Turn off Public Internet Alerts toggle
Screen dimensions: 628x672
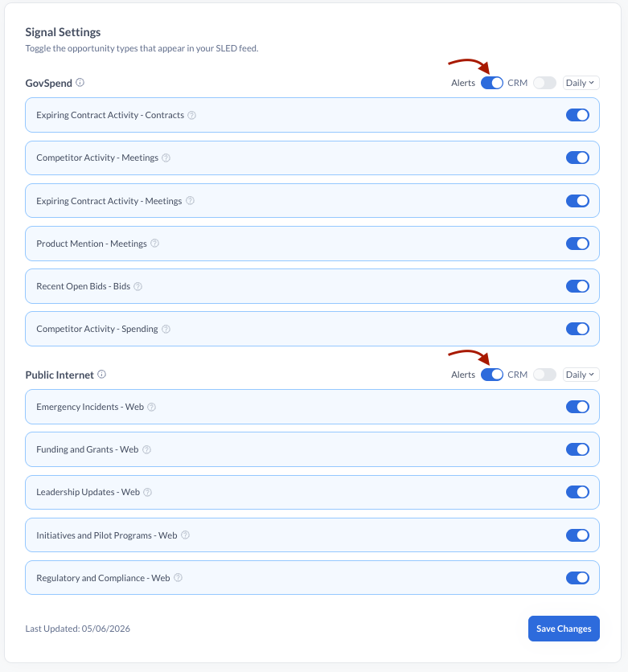pos(491,375)
